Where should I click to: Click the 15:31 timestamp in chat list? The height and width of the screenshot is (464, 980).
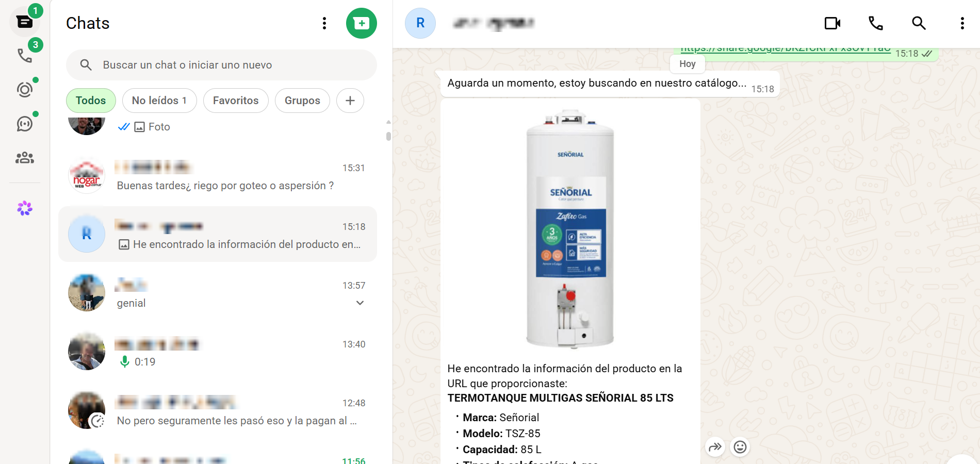coord(354,168)
